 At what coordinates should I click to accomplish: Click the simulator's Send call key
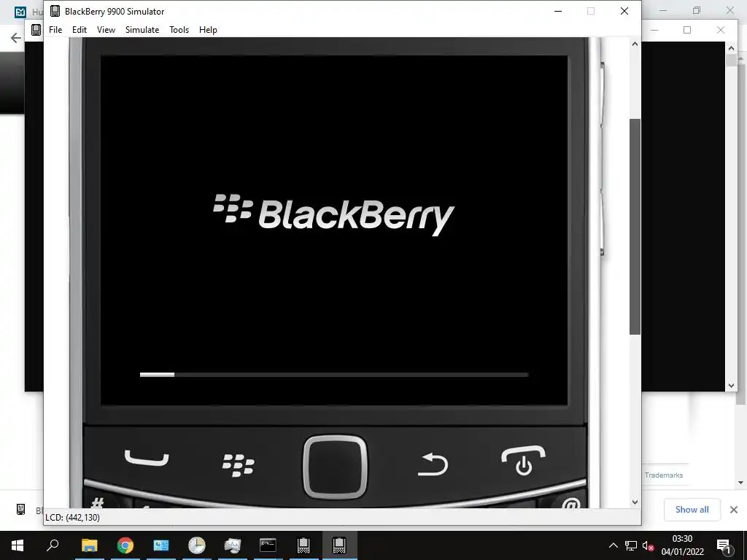click(146, 458)
